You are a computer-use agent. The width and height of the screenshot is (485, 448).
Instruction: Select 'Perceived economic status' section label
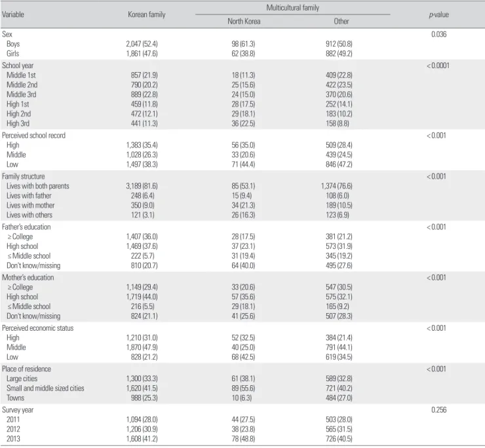tap(38, 328)
